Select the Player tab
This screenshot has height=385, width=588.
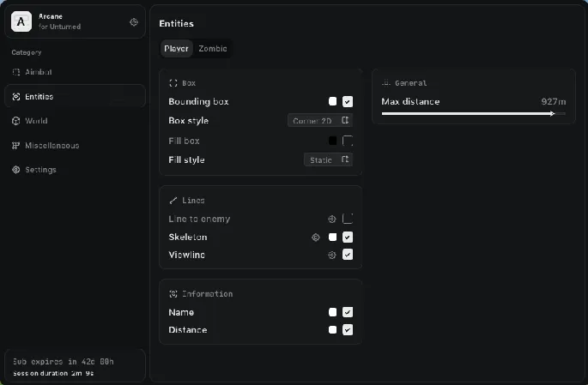[177, 49]
